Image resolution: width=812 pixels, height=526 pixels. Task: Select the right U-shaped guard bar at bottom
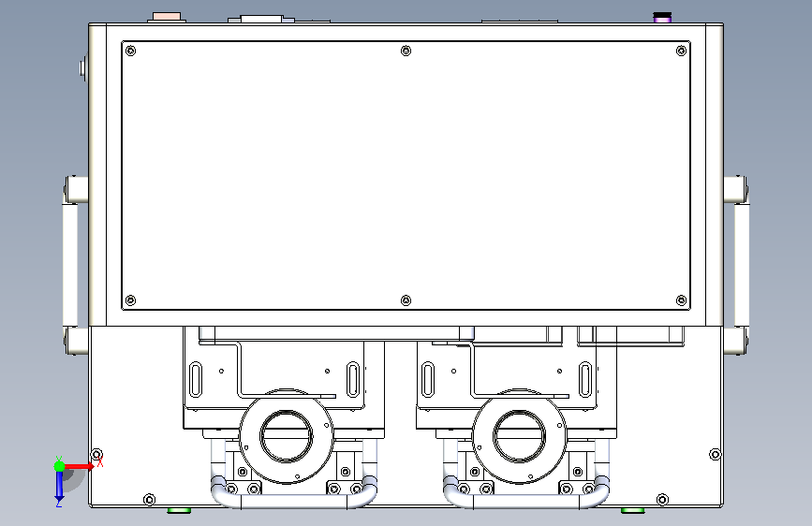[526, 501]
